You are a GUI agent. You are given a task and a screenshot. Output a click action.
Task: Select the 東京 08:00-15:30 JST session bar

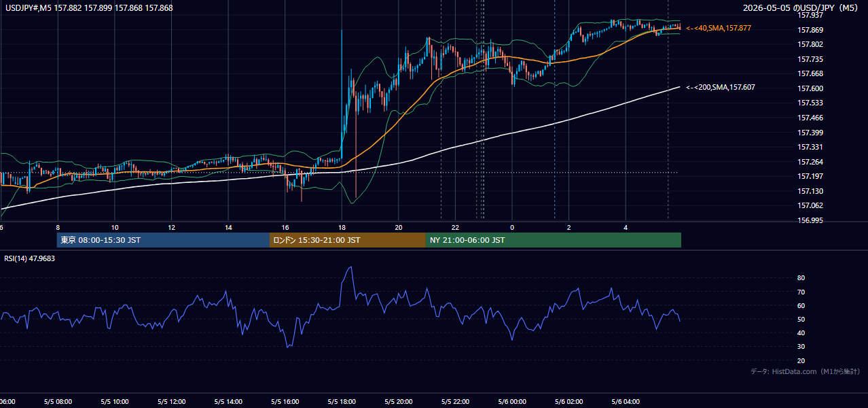click(x=163, y=240)
